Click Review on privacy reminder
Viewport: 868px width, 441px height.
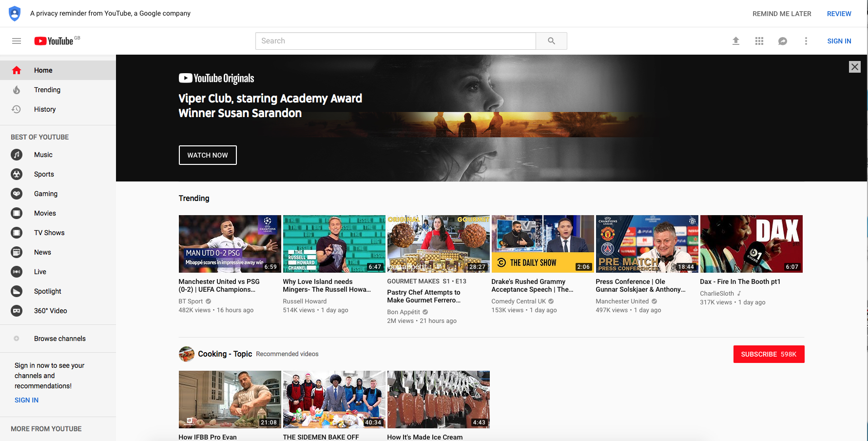[x=839, y=14]
